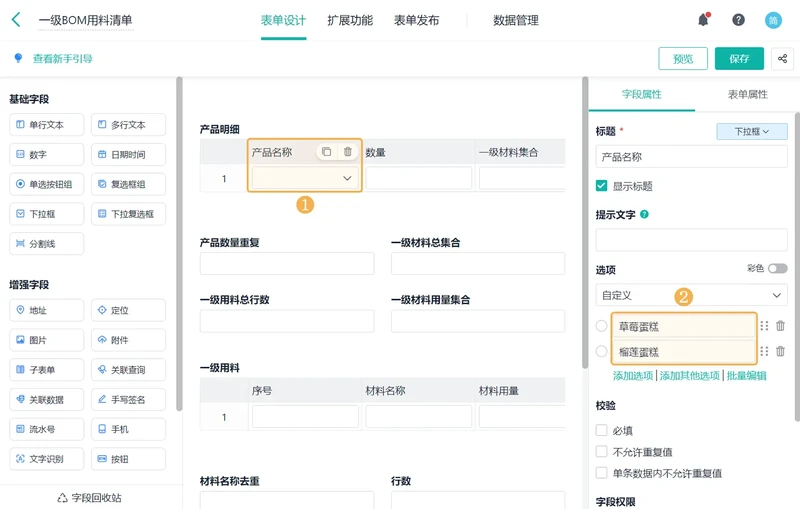The height and width of the screenshot is (509, 800).
Task: Copy the 产品名称 field with the duplicate icon
Action: coord(327,151)
